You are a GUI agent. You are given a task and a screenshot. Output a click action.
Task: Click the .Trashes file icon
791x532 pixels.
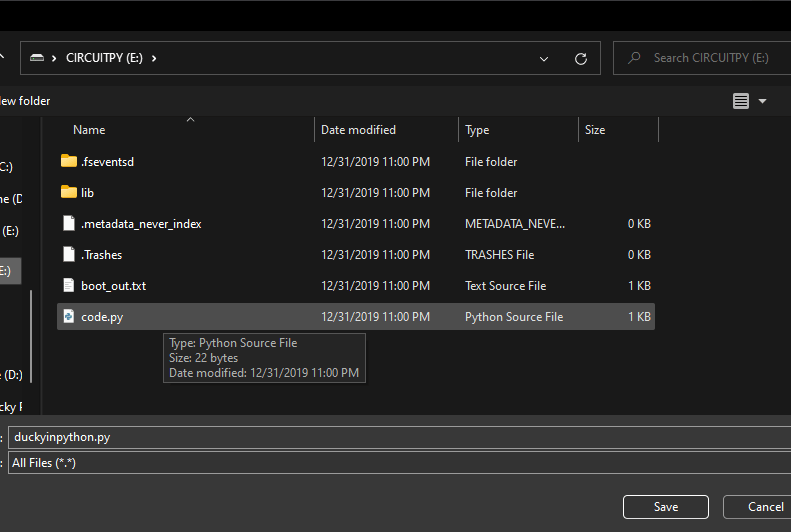tap(68, 254)
